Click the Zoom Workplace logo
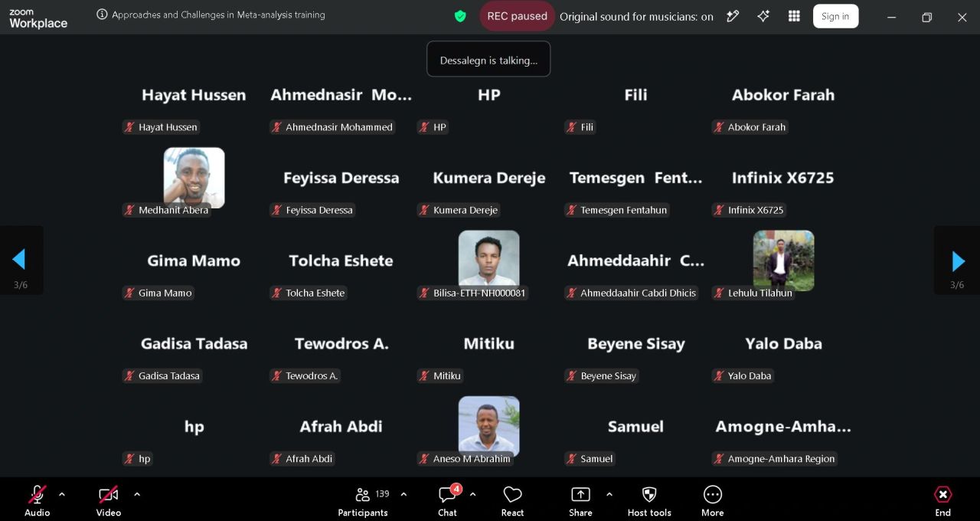This screenshot has height=521, width=980. coord(38,19)
